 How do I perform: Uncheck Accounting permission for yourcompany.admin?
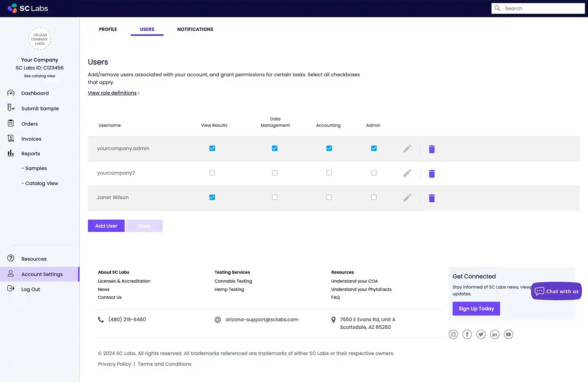tap(329, 148)
